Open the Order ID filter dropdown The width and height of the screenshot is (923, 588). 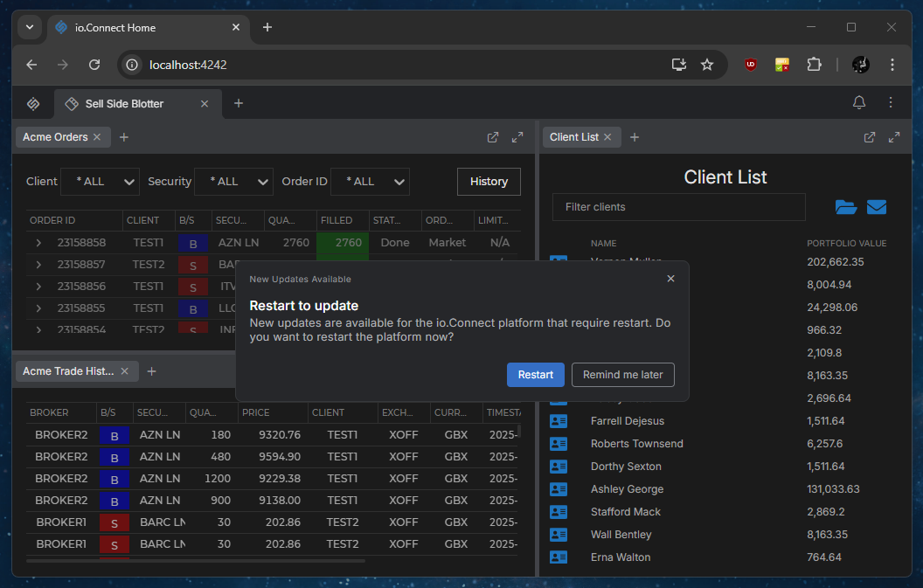point(371,181)
